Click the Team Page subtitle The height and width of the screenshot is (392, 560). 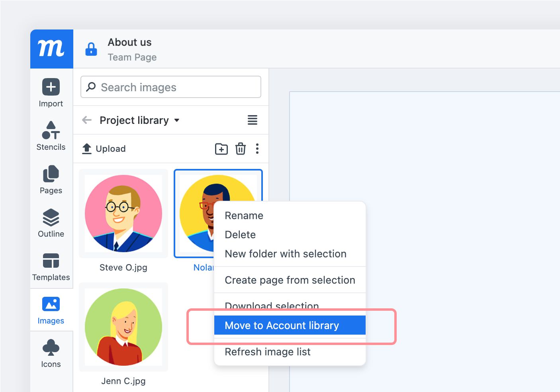(x=132, y=57)
